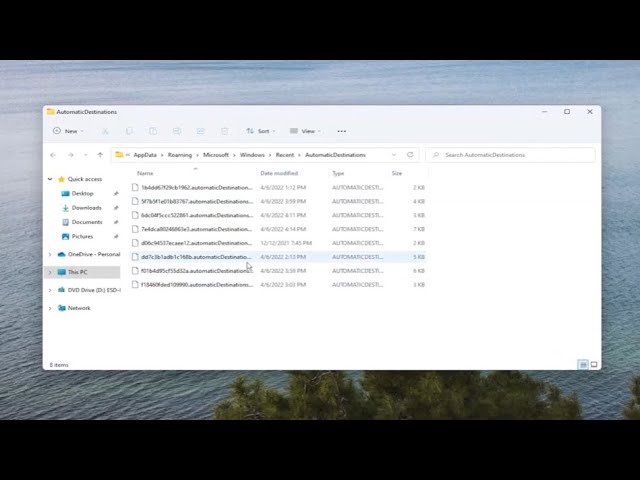The height and width of the screenshot is (480, 640).
Task: Click the Desktop icon in sidebar
Action: click(65, 193)
